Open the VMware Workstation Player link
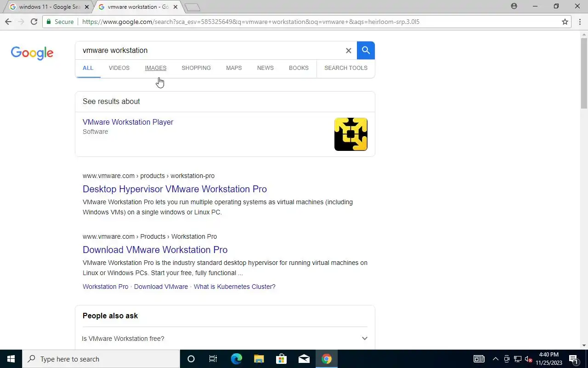588x368 pixels. 128,122
